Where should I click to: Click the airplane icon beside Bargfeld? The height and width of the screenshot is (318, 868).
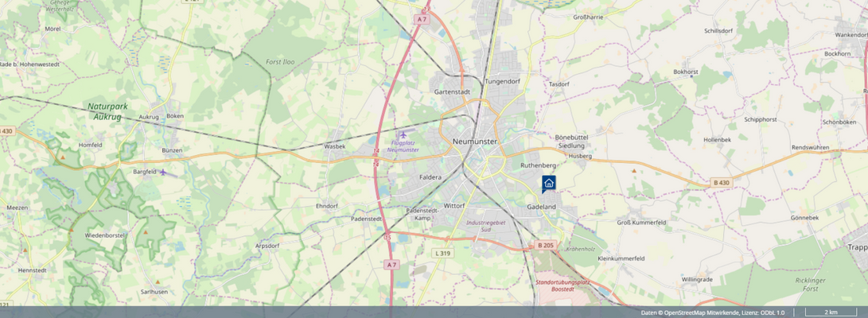[x=163, y=172]
